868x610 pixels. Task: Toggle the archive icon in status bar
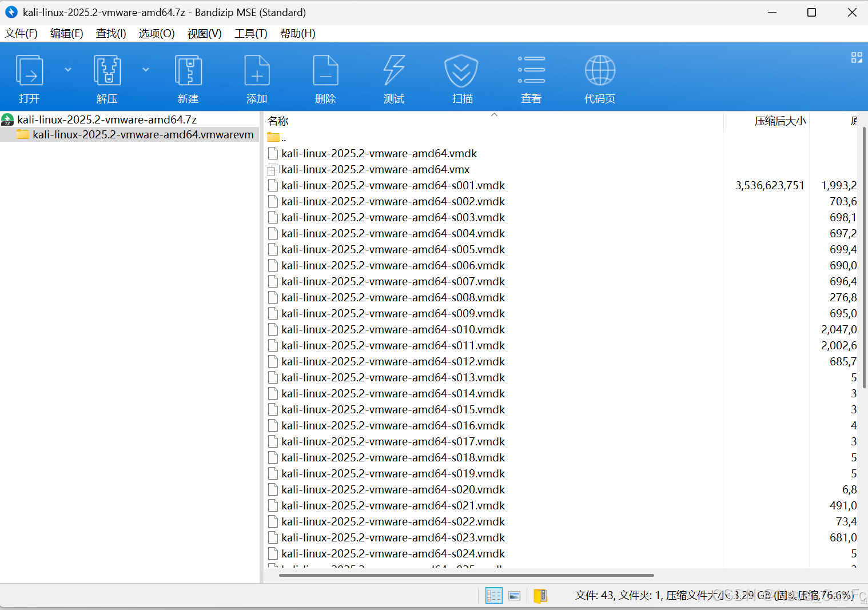pyautogui.click(x=540, y=596)
